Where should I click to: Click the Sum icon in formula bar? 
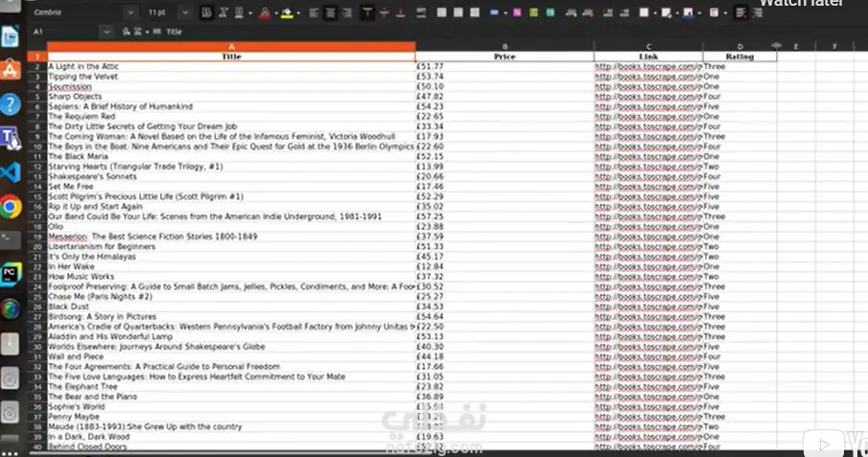[x=137, y=32]
